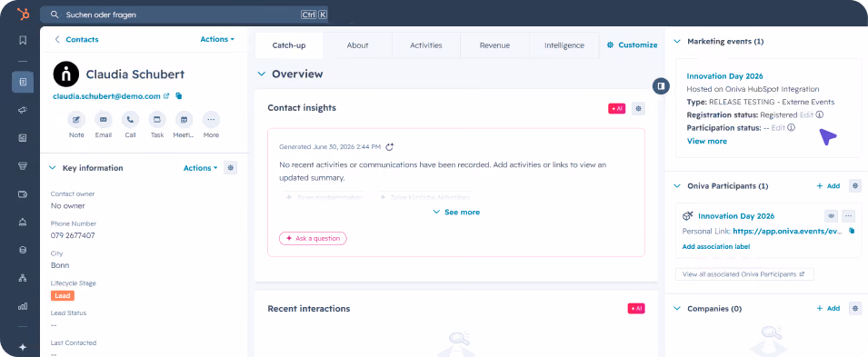Viewport: 868px width, 357px height.
Task: Add an Oniva Participant
Action: click(x=828, y=186)
